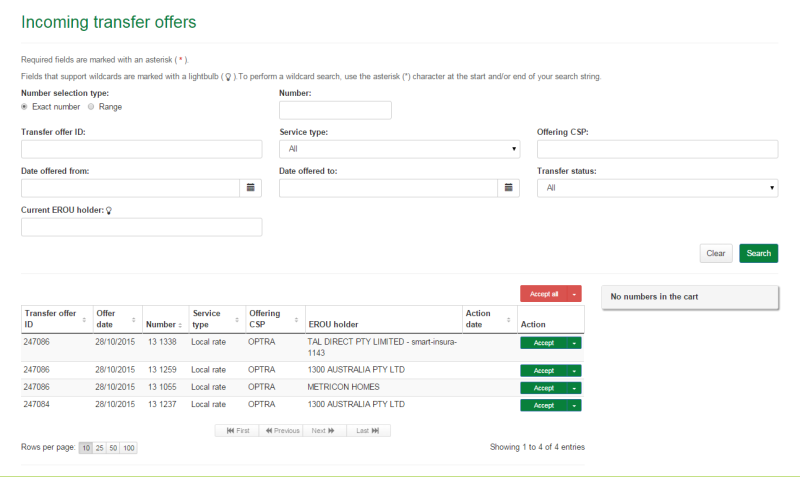Set rows per page to 25

pos(99,448)
